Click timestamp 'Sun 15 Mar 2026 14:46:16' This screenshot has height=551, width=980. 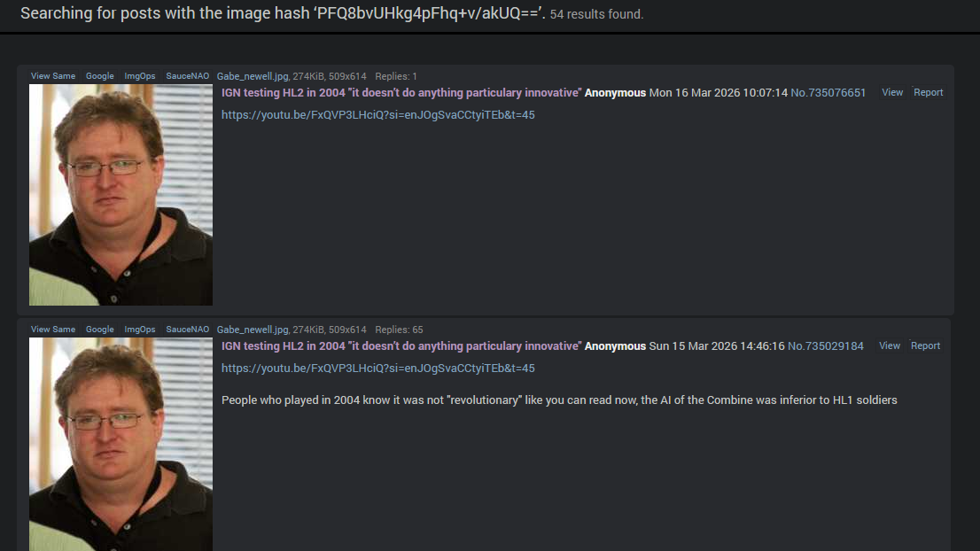tap(716, 346)
